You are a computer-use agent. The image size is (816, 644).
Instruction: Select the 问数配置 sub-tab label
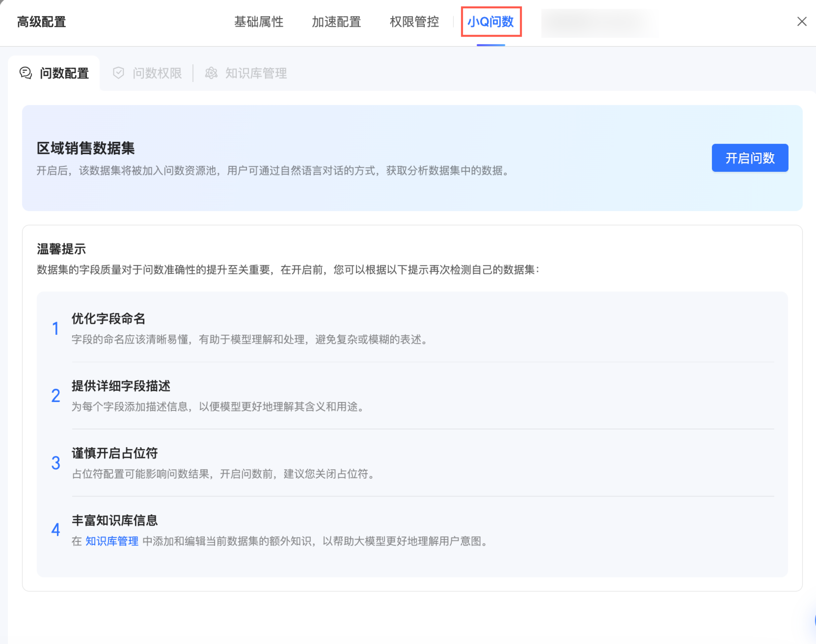coord(65,73)
